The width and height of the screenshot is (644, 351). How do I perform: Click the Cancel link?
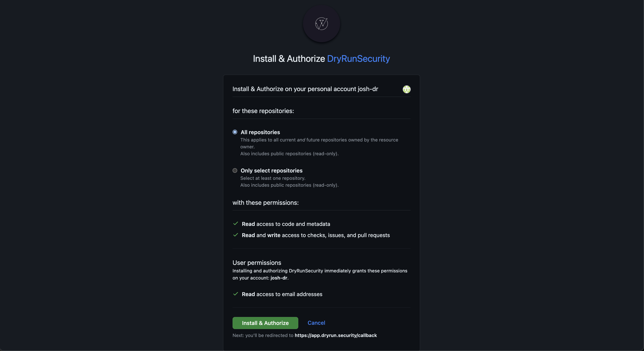point(316,323)
